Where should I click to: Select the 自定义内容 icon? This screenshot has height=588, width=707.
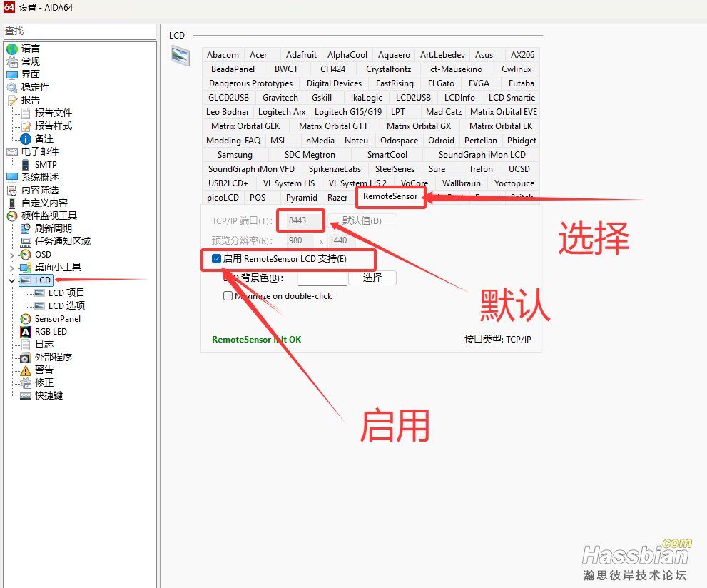tap(12, 203)
